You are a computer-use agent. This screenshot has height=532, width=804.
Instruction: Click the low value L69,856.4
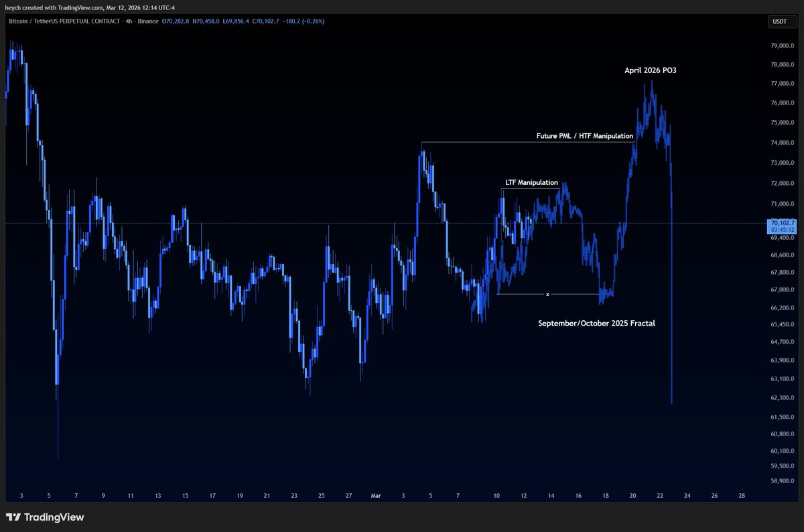point(237,21)
